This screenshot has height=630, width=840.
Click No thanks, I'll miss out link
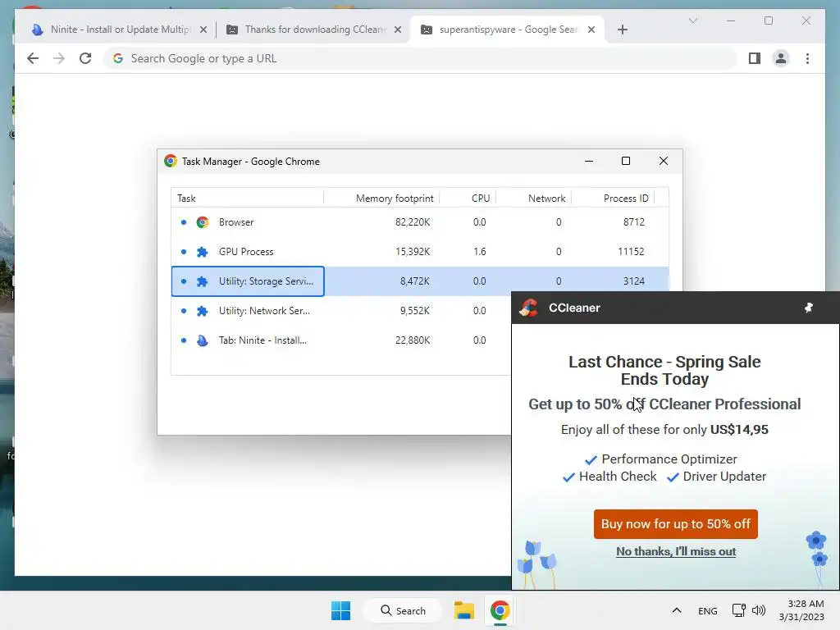coord(676,551)
